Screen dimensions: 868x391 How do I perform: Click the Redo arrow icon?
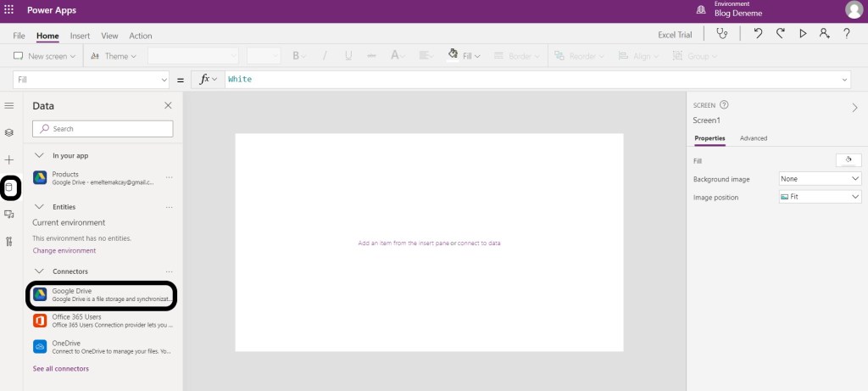pos(780,34)
